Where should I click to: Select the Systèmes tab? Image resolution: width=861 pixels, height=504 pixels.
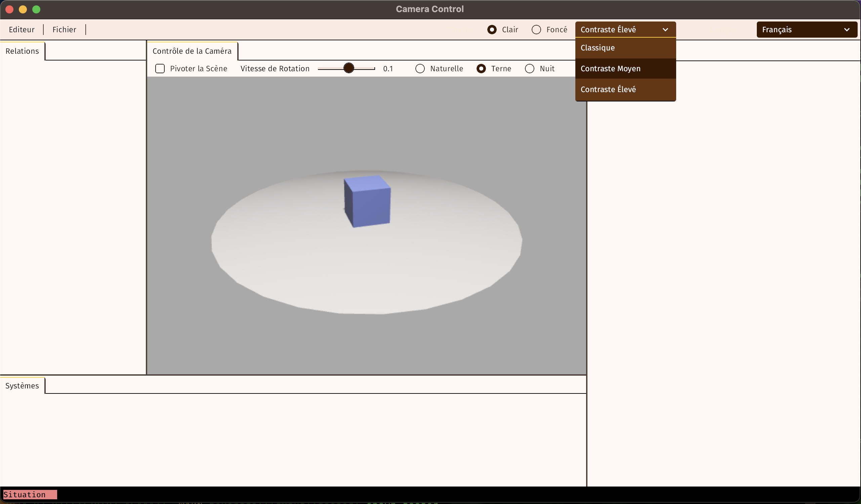22,386
